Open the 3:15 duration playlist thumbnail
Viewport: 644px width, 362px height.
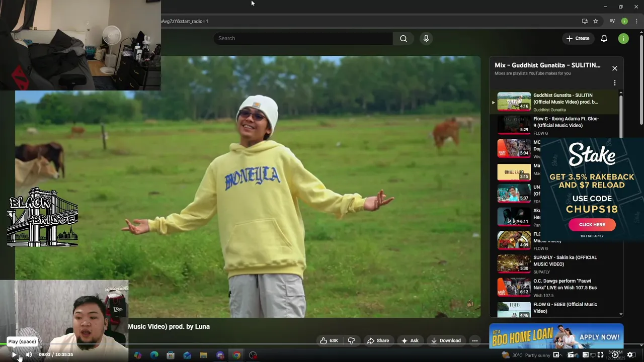514,172
